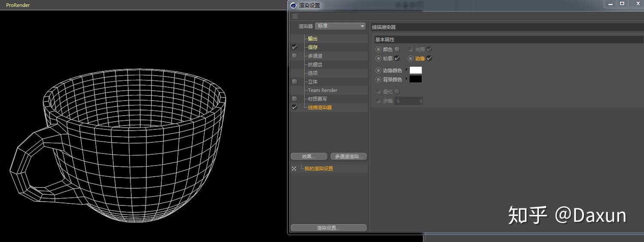
Task: Disable the 线描渲染器 effect checkbox
Action: click(x=294, y=107)
